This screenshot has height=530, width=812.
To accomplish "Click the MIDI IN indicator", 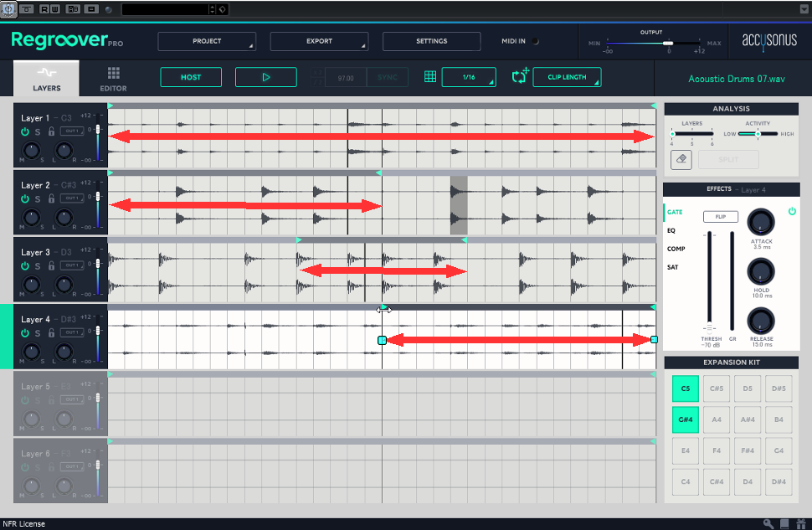I will [x=536, y=41].
